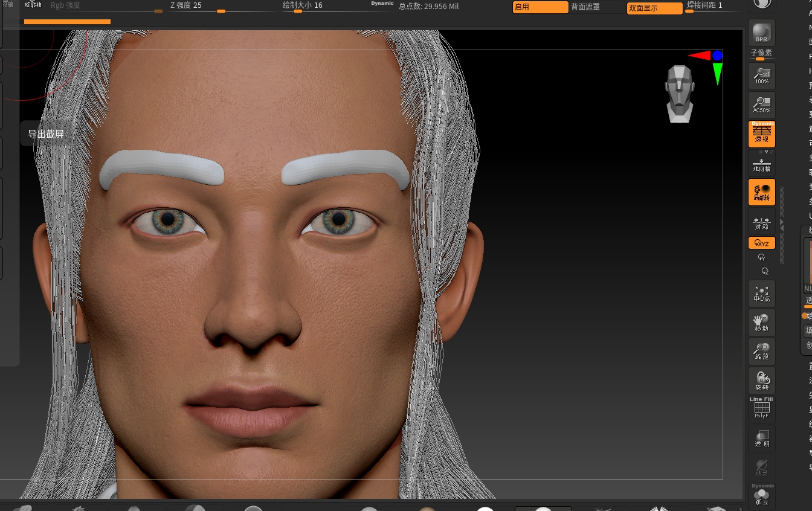Click the red X-axis cone

700,56
